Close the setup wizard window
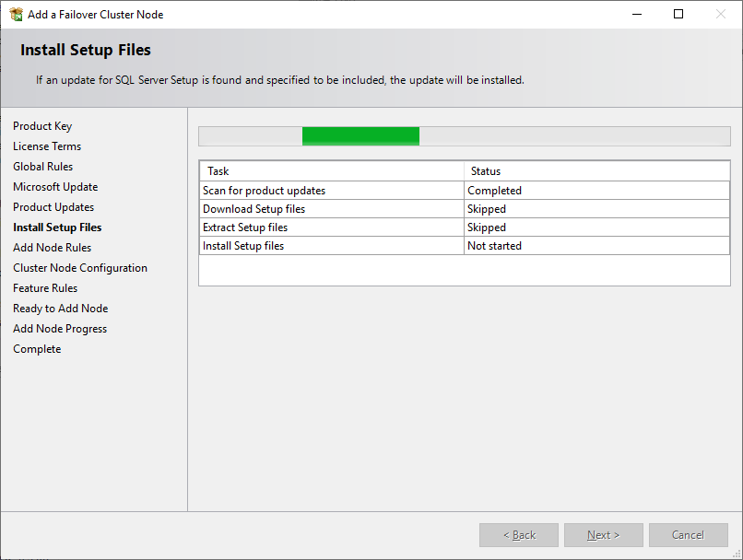 coord(720,14)
